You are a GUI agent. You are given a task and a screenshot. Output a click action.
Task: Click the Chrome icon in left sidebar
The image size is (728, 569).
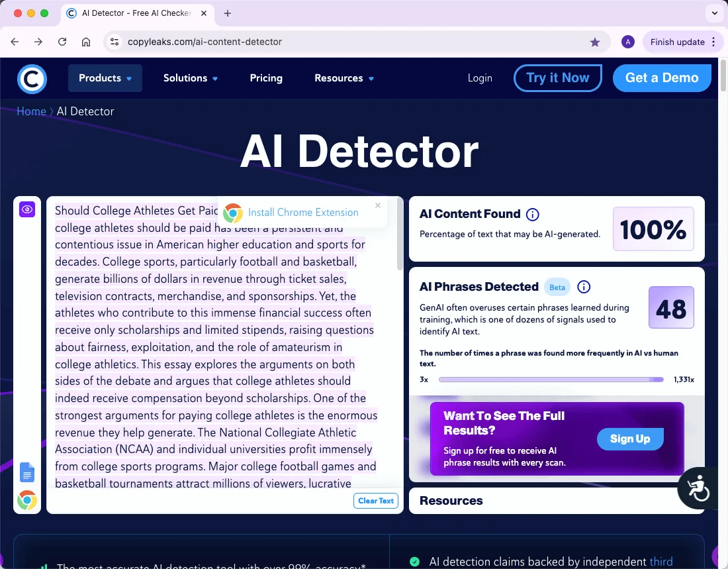click(x=27, y=500)
